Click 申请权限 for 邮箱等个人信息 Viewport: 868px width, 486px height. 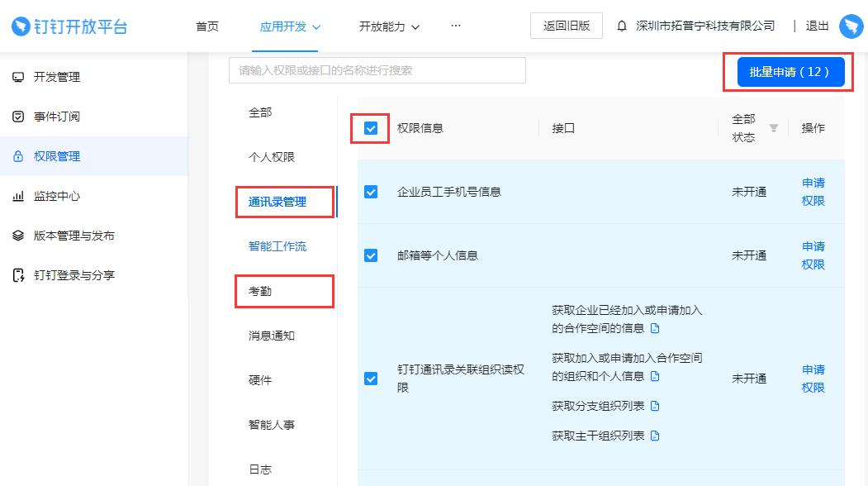(813, 255)
